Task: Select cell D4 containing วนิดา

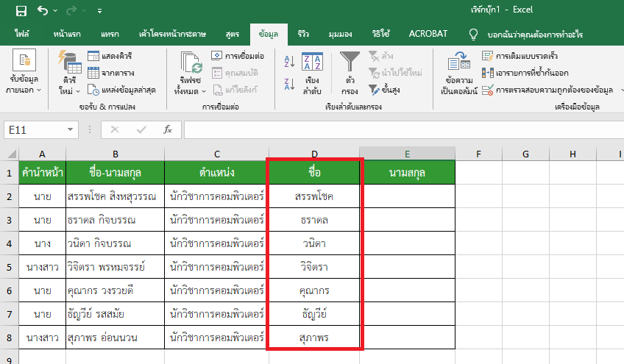Action: [314, 243]
